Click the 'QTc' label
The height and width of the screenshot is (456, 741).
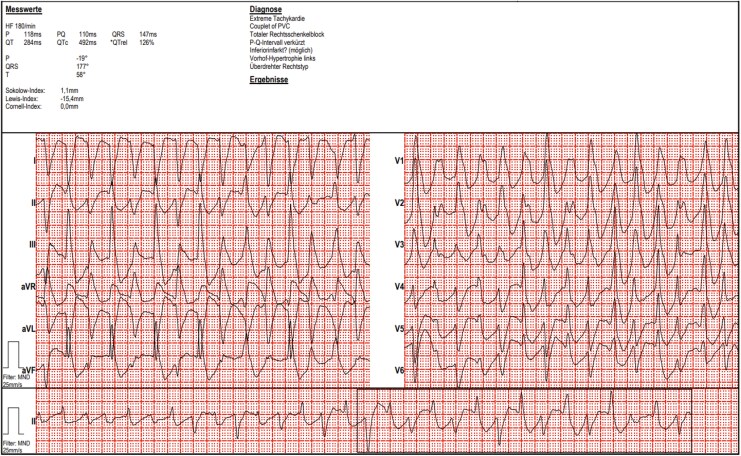[x=62, y=43]
